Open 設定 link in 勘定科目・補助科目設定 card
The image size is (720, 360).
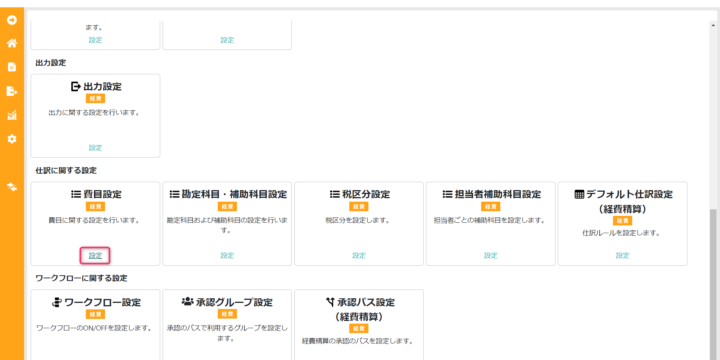[227, 256]
